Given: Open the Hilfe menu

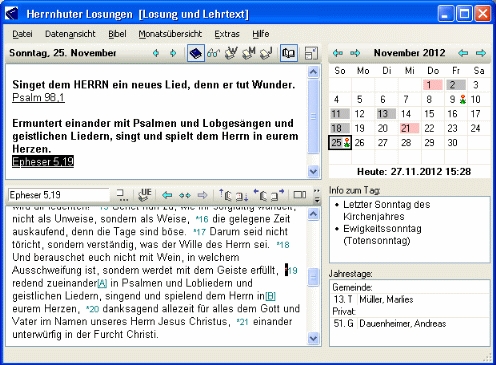Looking at the screenshot, I should (x=261, y=34).
